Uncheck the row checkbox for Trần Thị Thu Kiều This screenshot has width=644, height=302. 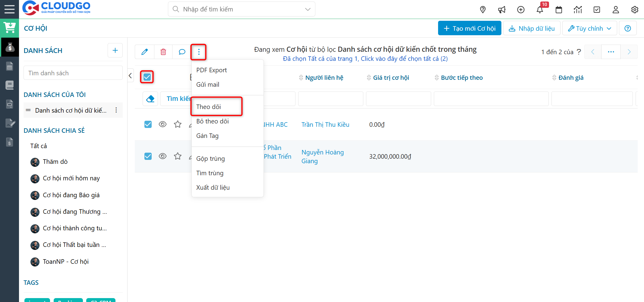coord(148,124)
